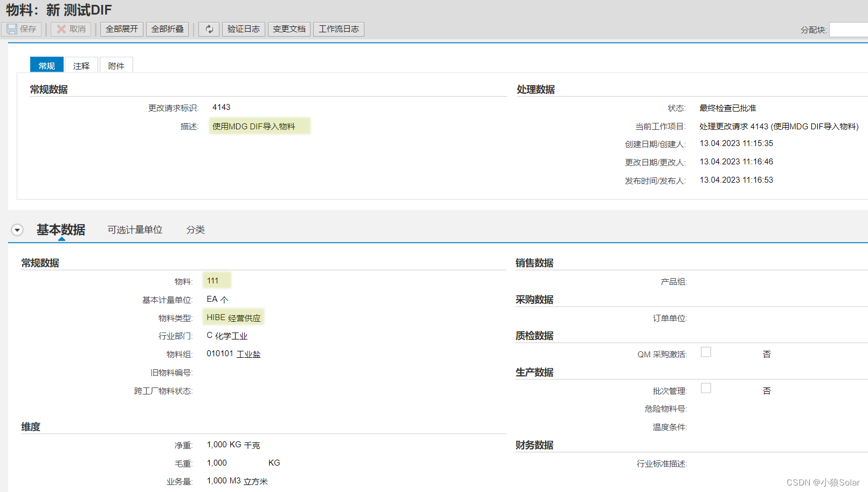The width and height of the screenshot is (868, 492).
Task: Click the 分配块 input field
Action: coord(849,30)
